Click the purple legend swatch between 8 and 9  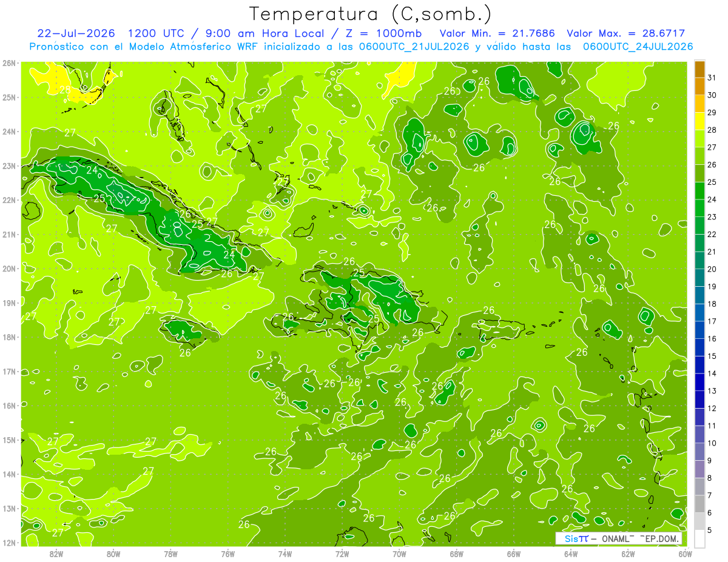point(699,469)
